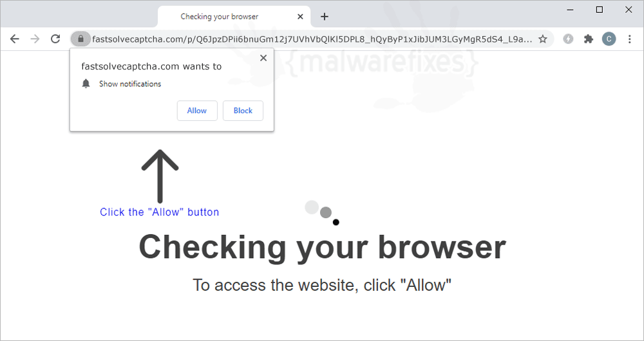Open the Extensions puzzle-piece icon
Viewport: 644px width, 341px height.
click(x=589, y=39)
